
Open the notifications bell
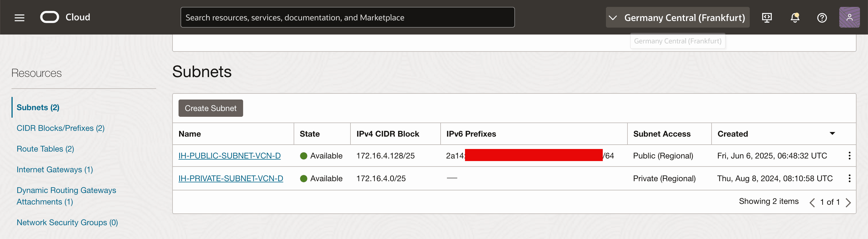pos(795,18)
